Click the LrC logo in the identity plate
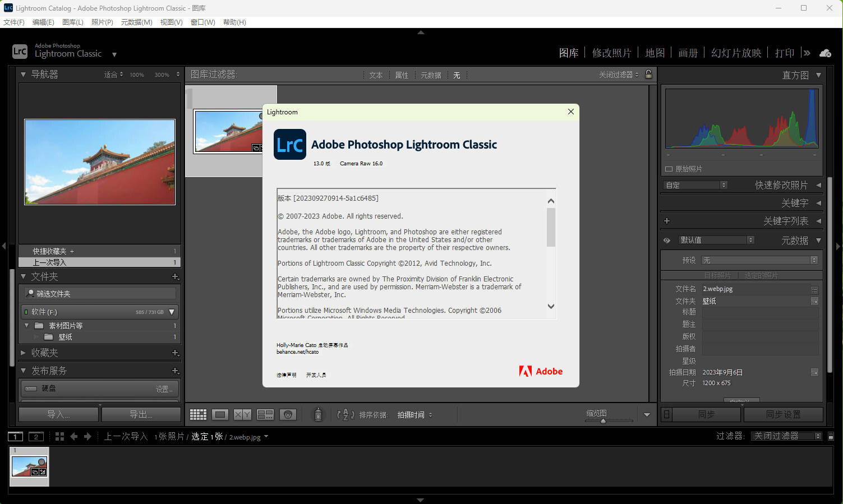The width and height of the screenshot is (843, 504). 20,52
